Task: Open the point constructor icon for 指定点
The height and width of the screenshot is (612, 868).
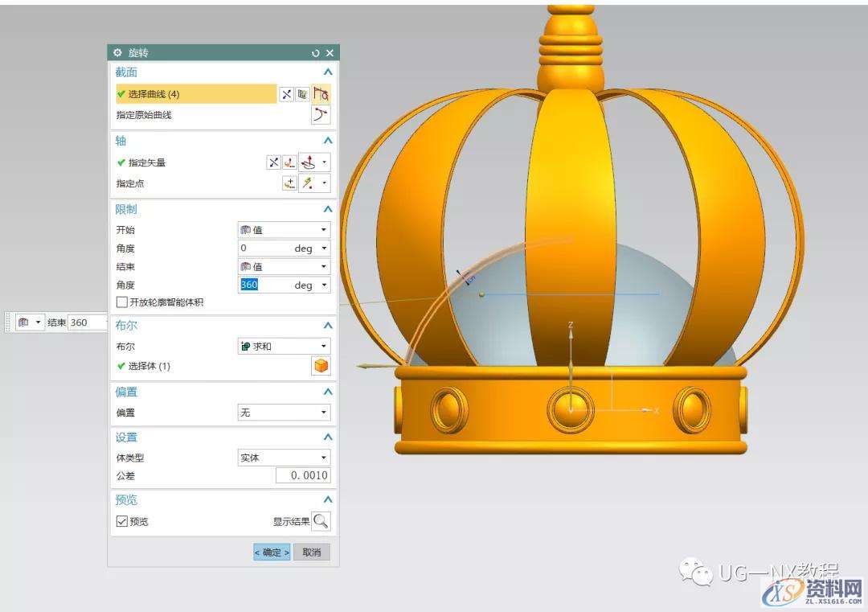Action: [x=289, y=183]
